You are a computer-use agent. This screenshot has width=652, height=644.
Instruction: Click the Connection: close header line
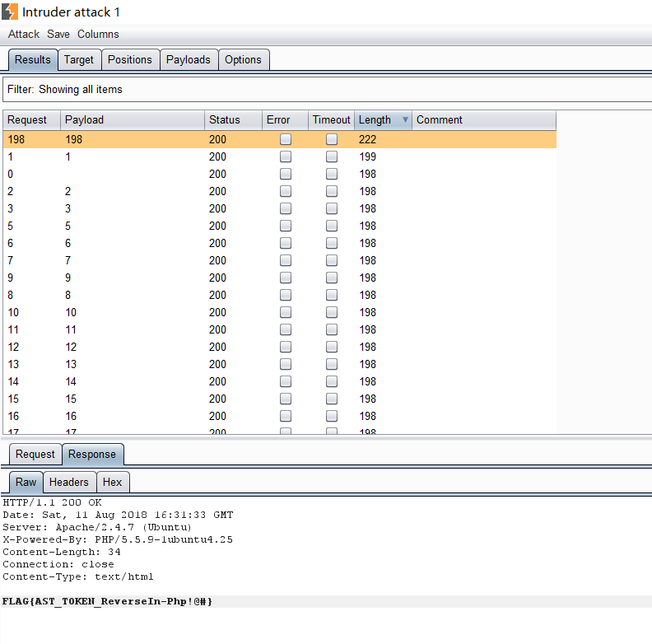pyautogui.click(x=58, y=565)
